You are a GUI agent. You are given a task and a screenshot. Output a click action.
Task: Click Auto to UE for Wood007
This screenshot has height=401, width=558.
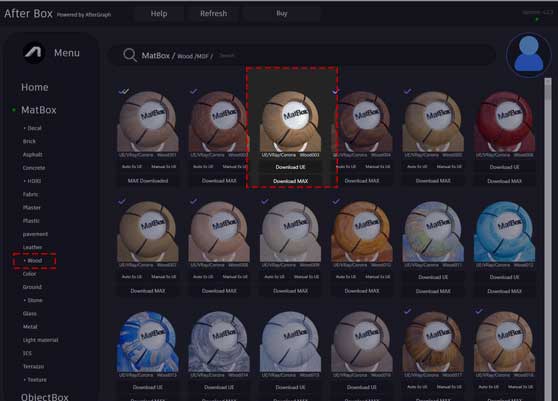(x=132, y=276)
